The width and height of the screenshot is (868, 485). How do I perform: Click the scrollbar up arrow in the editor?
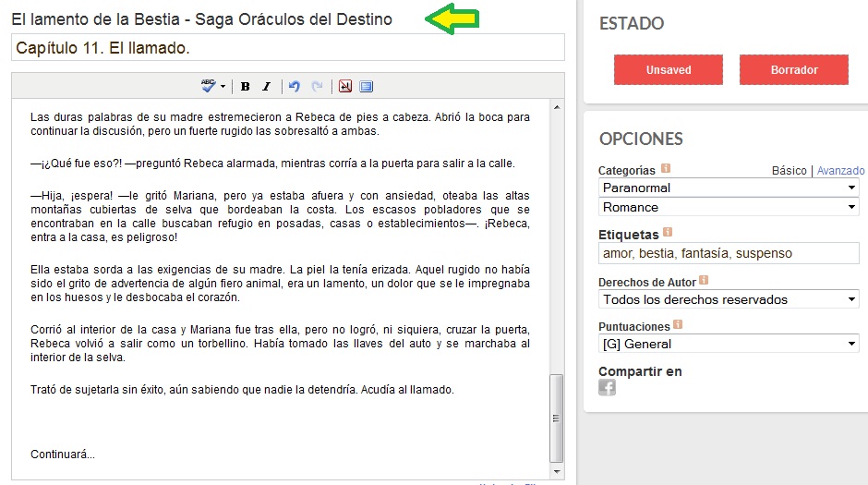click(x=557, y=107)
